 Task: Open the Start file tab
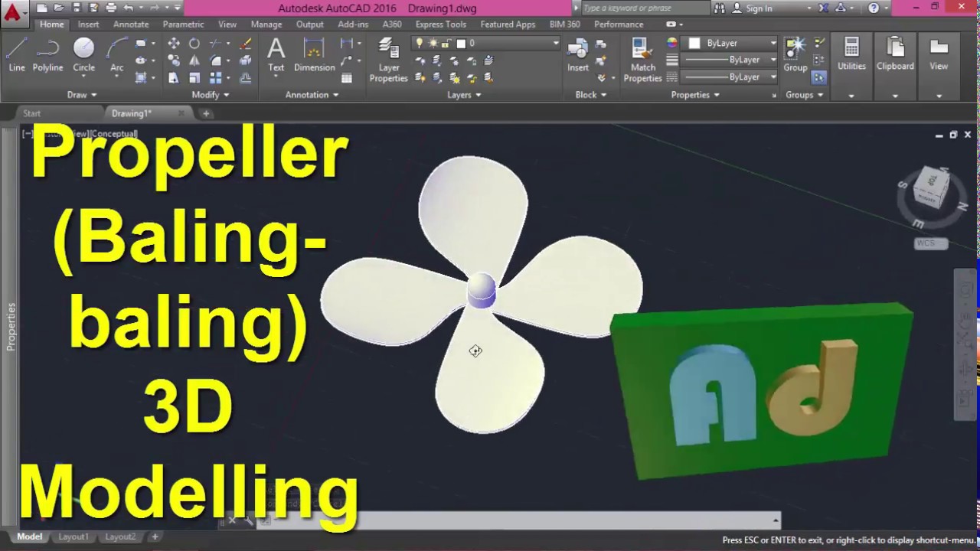pos(32,113)
